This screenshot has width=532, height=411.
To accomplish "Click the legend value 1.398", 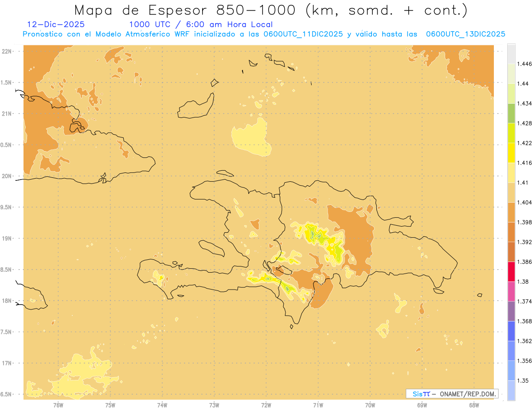I will tap(525, 222).
